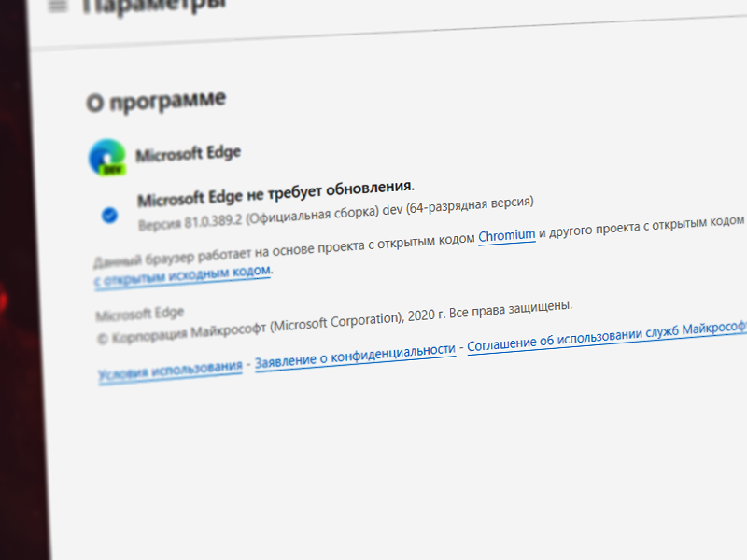Click the Microsoft Edge Dev logo

point(107,158)
